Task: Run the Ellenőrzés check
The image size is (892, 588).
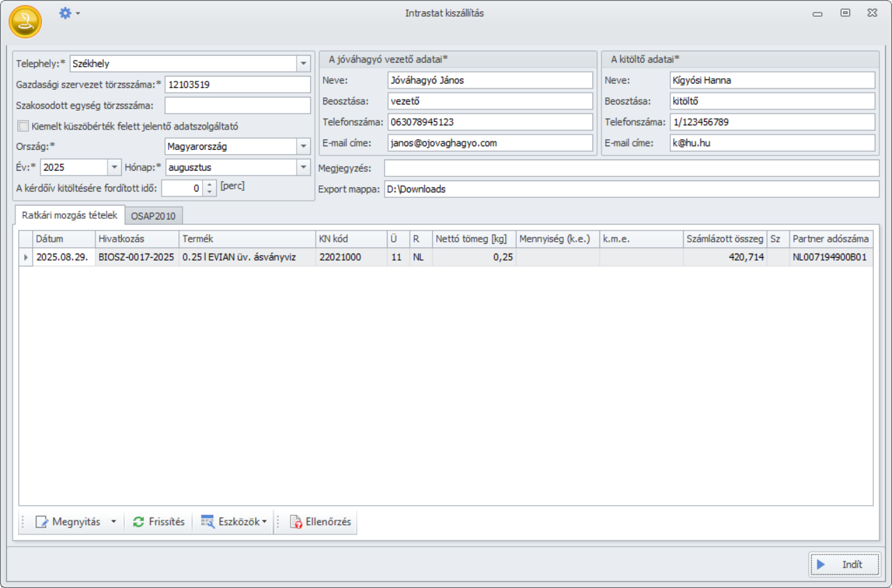Action: coord(321,522)
